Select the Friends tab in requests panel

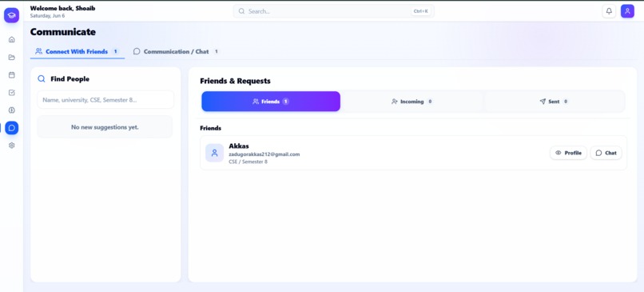(271, 101)
